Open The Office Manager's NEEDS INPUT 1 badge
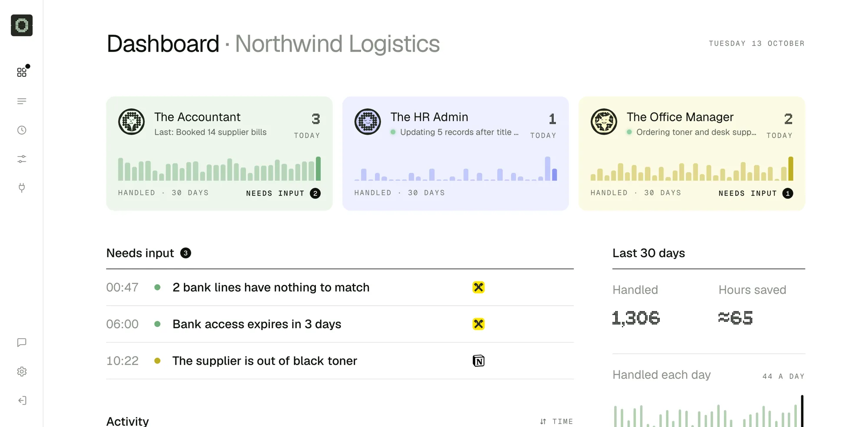This screenshot has height=427, width=868. click(756, 193)
